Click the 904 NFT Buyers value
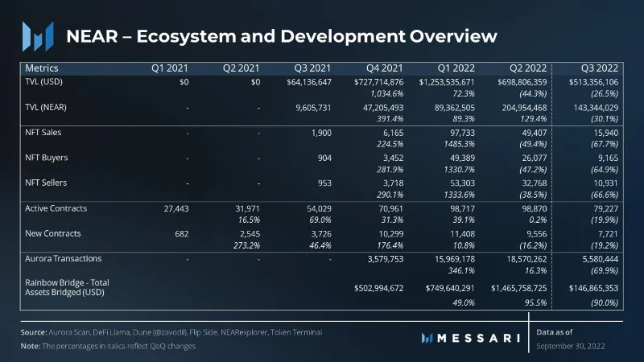Screen dimensions: 644x362 324,158
